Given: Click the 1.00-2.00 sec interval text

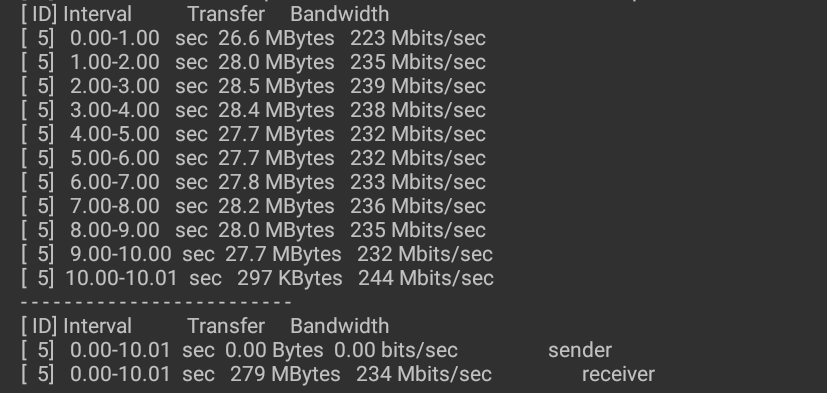Looking at the screenshot, I should coord(139,62).
